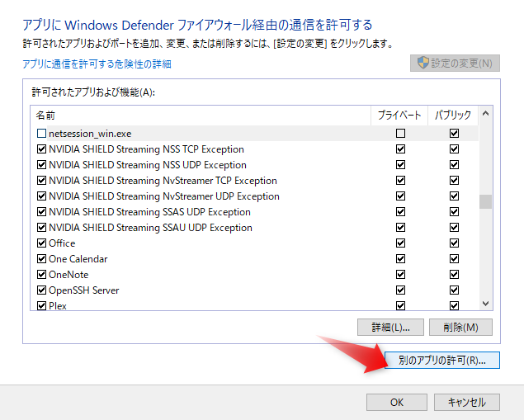Click the list scrollbar up arrow
524x420 pixels.
pyautogui.click(x=485, y=114)
